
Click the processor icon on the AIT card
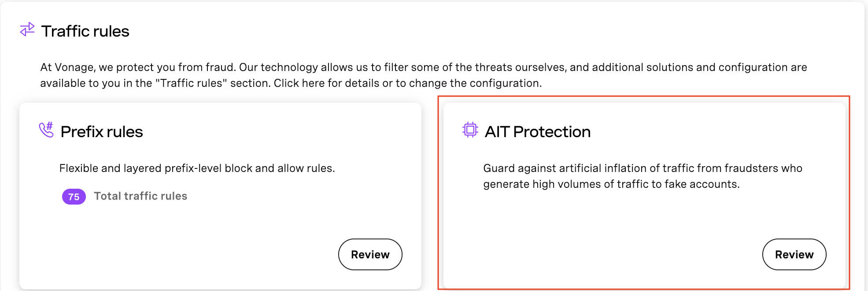point(470,130)
